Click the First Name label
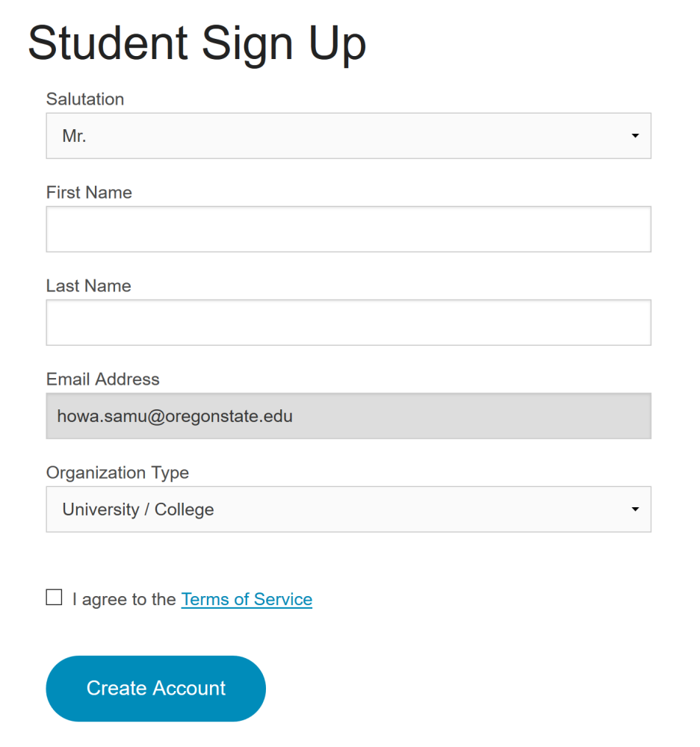Image resolution: width=700 pixels, height=747 pixels. pos(89,193)
